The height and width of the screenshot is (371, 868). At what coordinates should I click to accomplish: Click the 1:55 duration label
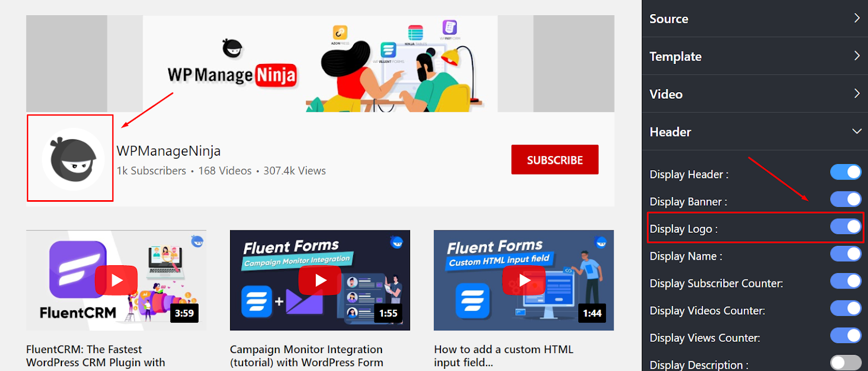click(x=388, y=313)
